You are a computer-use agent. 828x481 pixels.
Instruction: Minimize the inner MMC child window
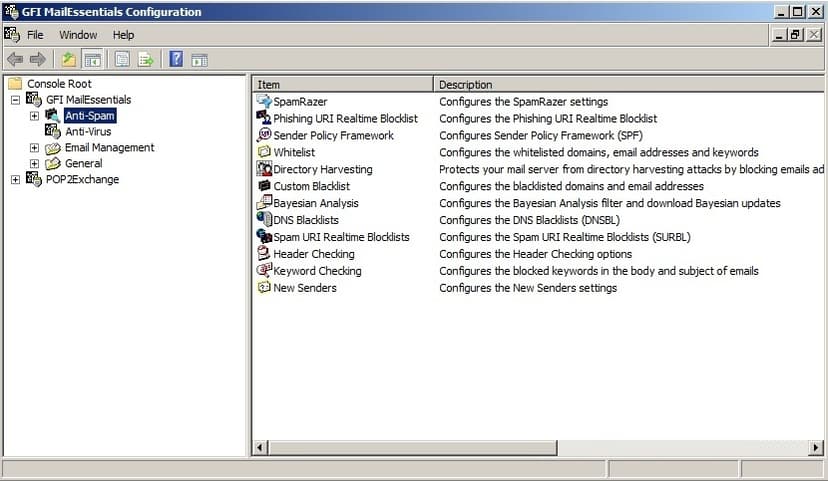[x=779, y=35]
